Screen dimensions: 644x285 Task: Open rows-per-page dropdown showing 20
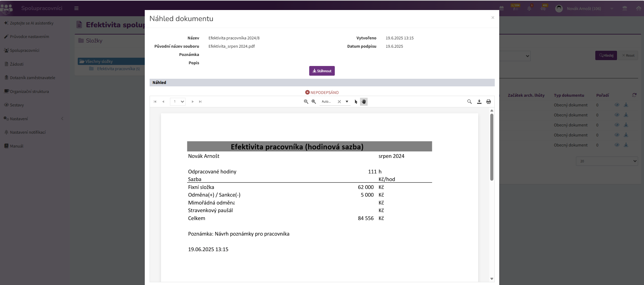(607, 161)
